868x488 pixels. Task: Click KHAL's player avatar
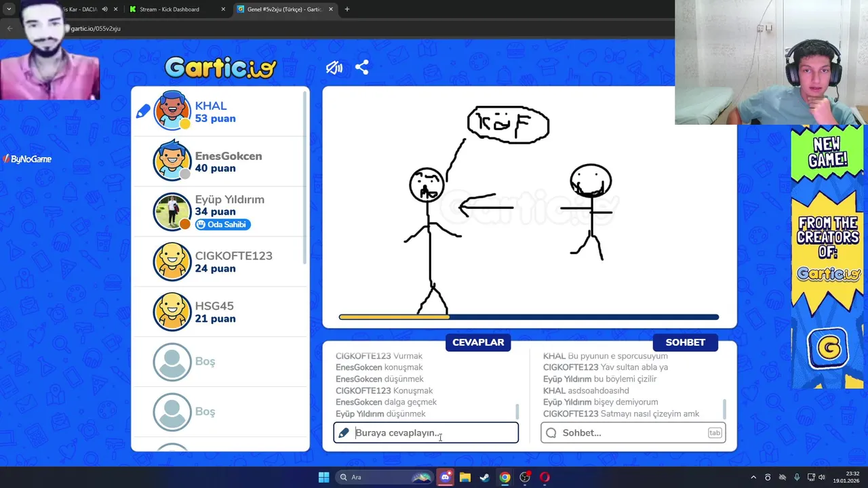[172, 110]
